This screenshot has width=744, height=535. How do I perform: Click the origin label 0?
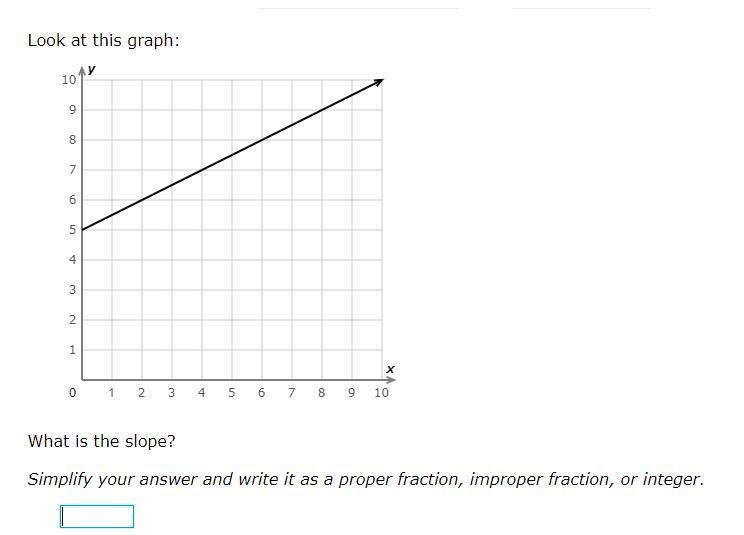click(72, 393)
